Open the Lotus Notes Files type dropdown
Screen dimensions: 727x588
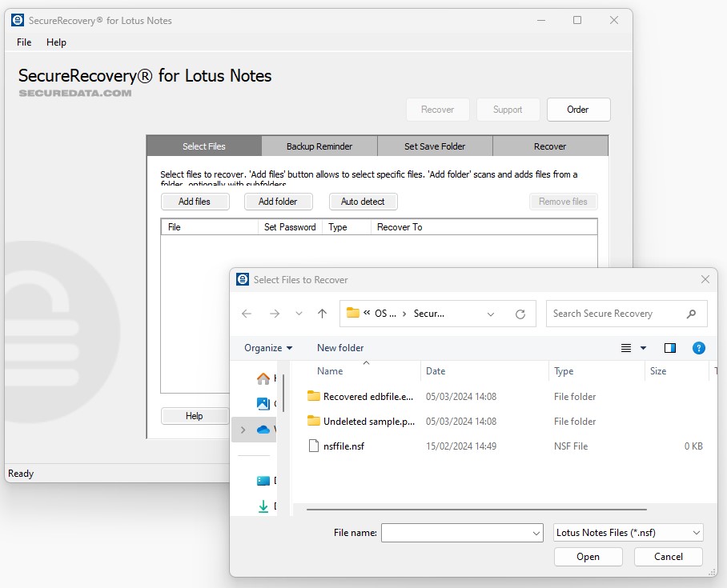click(628, 533)
